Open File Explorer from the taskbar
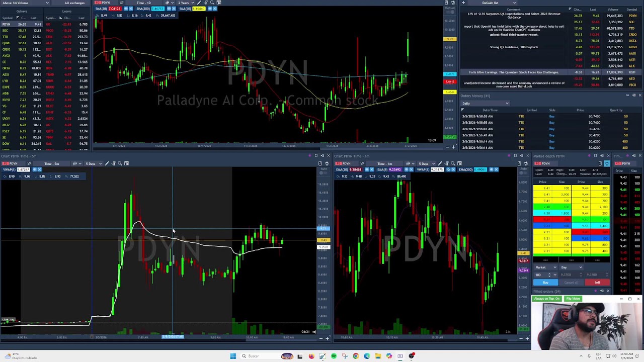Screen dimensions: 644x362 coord(378,356)
